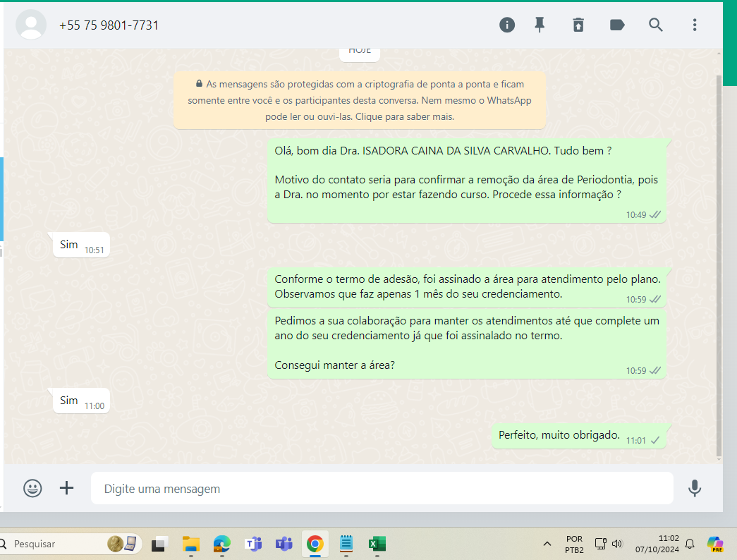
Task: Select greeting message to Dra. ISADORA
Action: tap(467, 181)
